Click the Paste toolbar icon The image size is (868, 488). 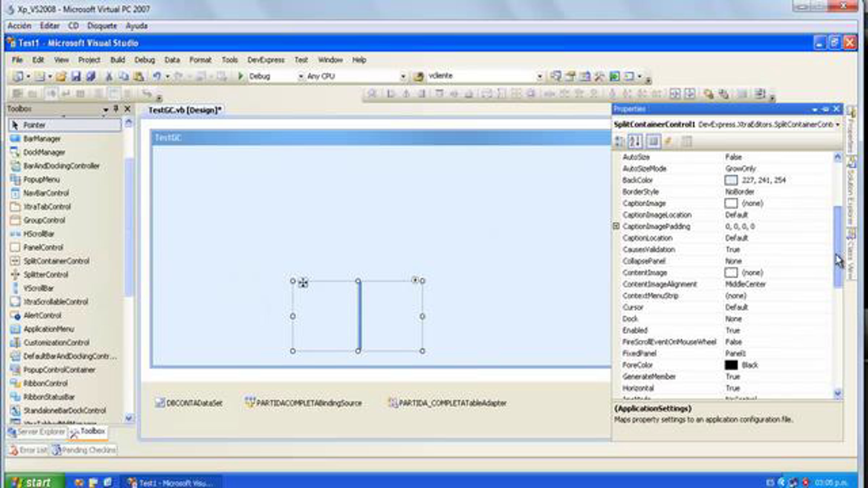tap(139, 76)
